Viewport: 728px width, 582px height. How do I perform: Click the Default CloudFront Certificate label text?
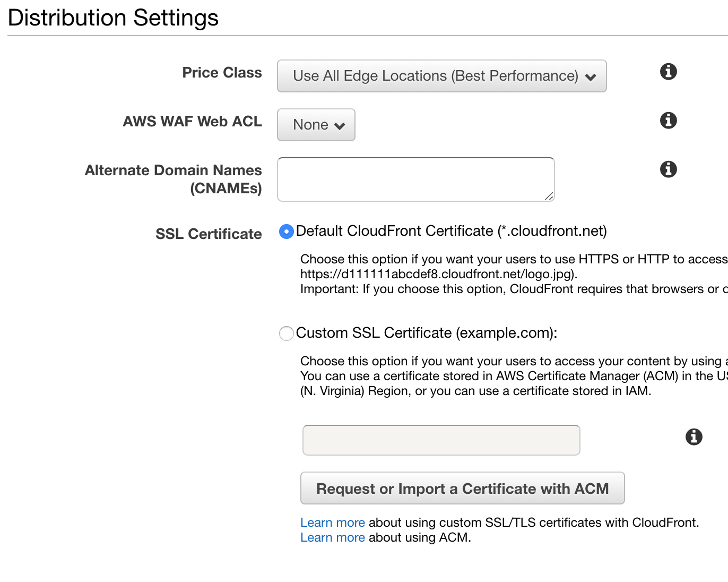(452, 231)
